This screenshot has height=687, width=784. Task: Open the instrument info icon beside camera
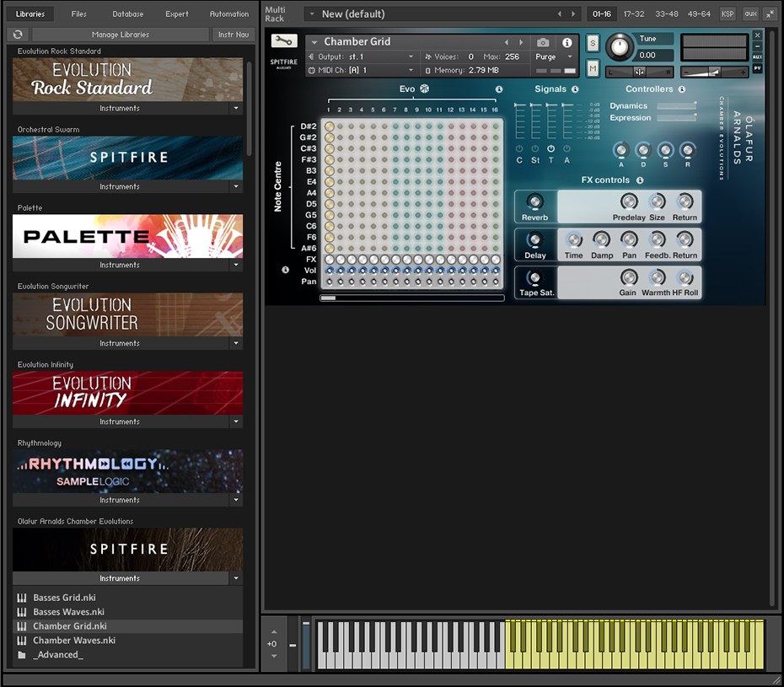[567, 42]
